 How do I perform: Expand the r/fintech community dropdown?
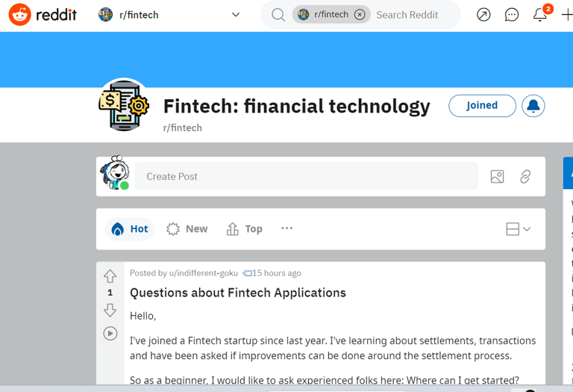pos(236,15)
